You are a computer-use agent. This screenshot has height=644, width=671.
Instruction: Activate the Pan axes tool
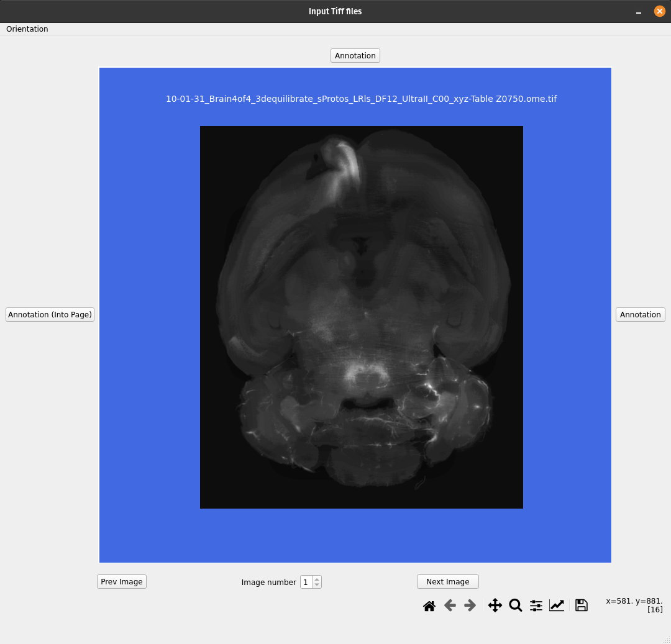[x=495, y=605]
